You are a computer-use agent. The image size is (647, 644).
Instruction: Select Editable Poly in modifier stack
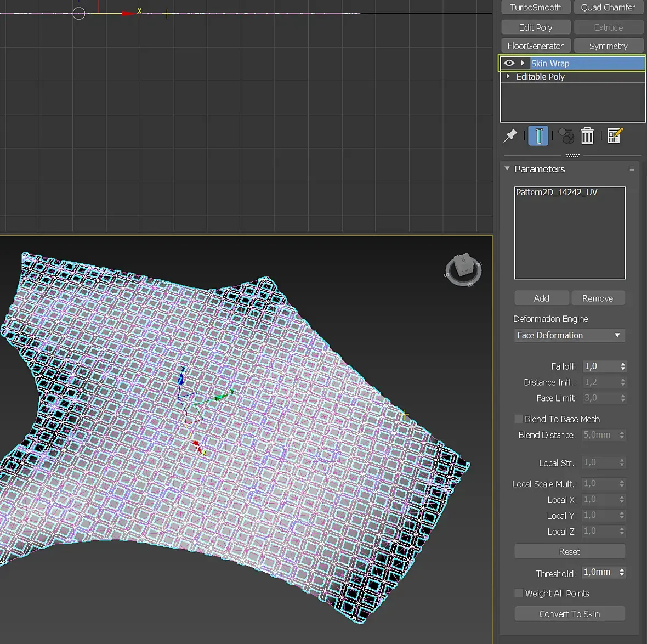click(540, 77)
